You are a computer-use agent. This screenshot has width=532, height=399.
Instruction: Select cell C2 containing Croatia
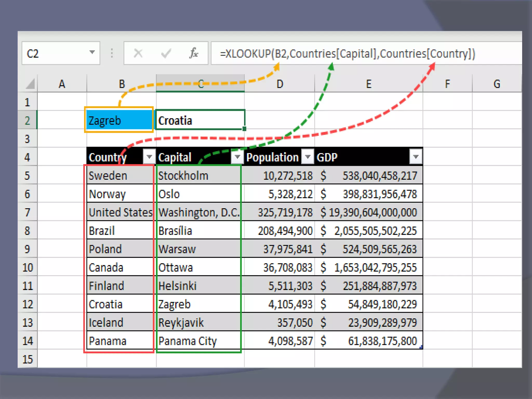point(200,120)
